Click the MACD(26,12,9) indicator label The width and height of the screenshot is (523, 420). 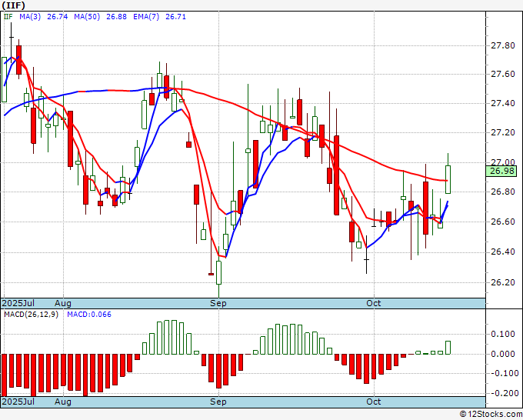click(31, 315)
